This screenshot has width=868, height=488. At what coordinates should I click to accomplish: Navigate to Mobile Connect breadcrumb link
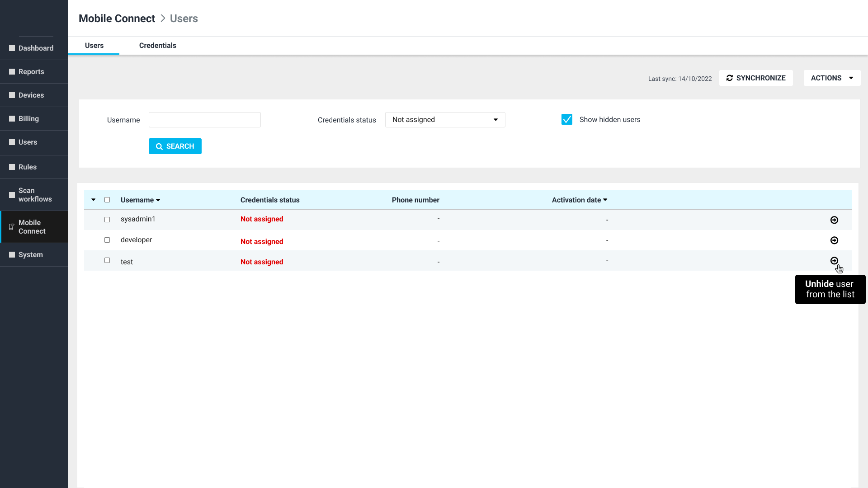(x=117, y=19)
